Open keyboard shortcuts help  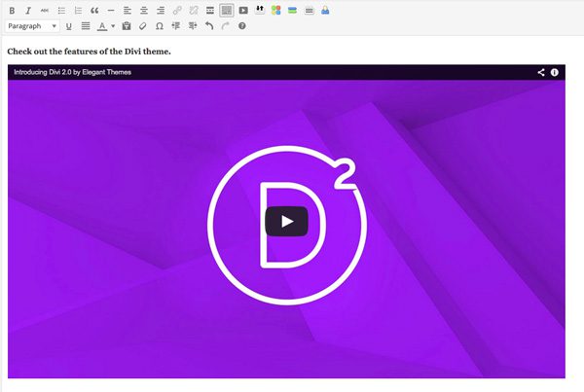(242, 26)
